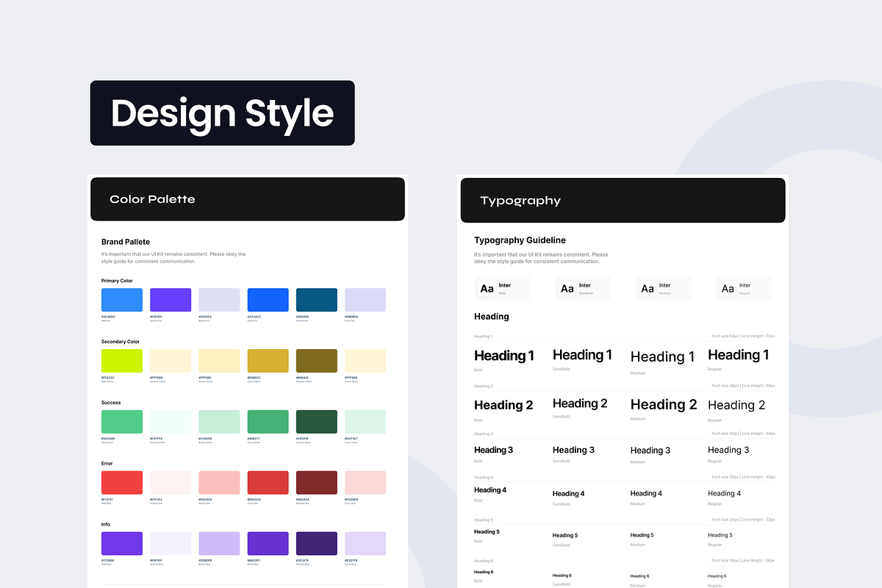Click the Heading section title in Typography
882x588 pixels.
(x=492, y=317)
